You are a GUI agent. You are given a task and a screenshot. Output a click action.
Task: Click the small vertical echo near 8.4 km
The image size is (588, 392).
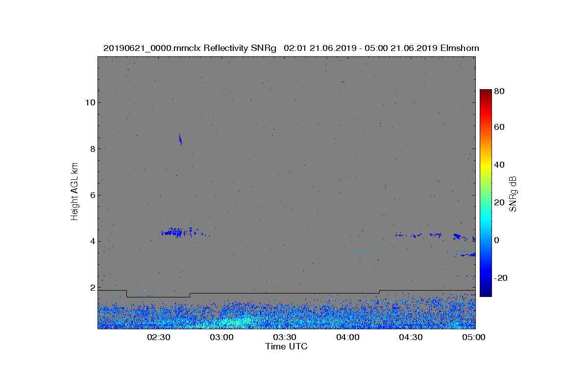180,140
